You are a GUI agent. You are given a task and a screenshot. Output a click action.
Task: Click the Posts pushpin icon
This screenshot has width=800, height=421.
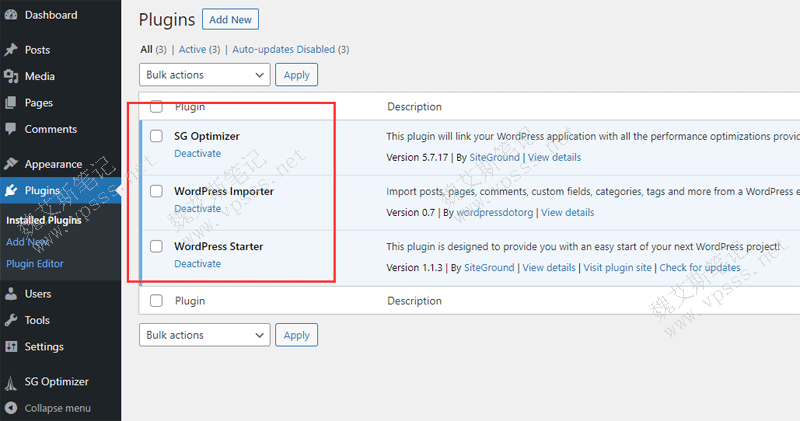(x=11, y=49)
